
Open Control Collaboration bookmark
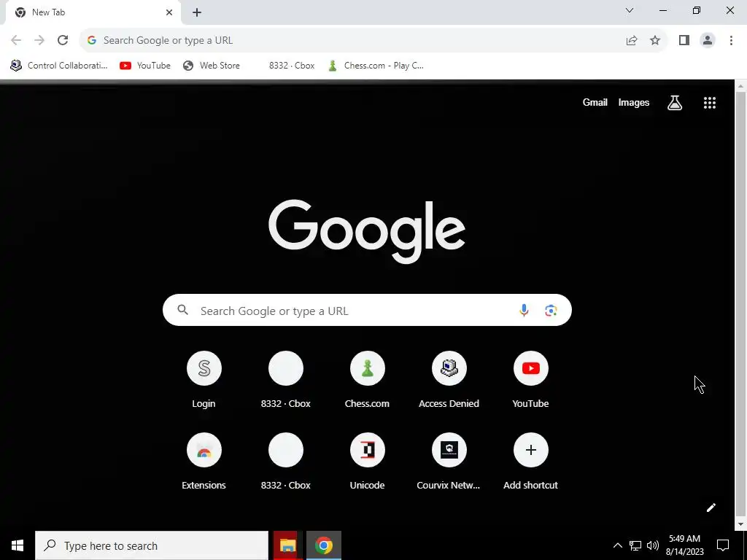tap(59, 66)
